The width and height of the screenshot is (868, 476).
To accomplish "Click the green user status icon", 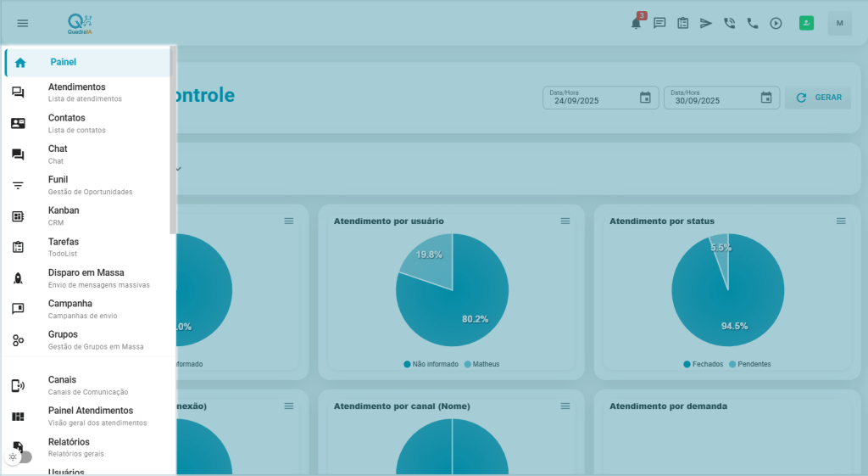I will (x=806, y=23).
